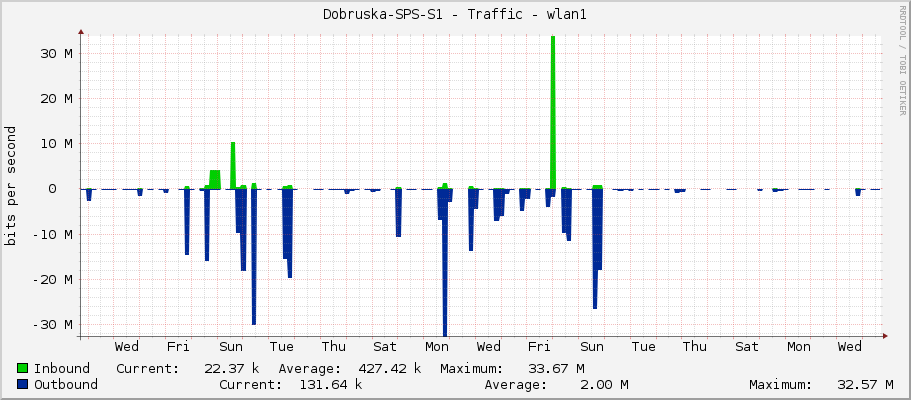Click the 'Wed' x-axis label between Mon and Fri
The width and height of the screenshot is (911, 400).
(x=489, y=347)
